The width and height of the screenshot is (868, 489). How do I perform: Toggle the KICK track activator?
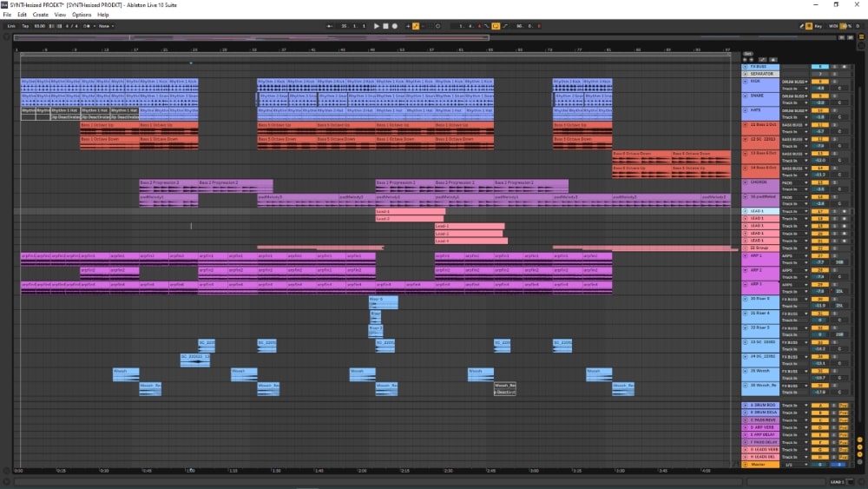pos(819,81)
